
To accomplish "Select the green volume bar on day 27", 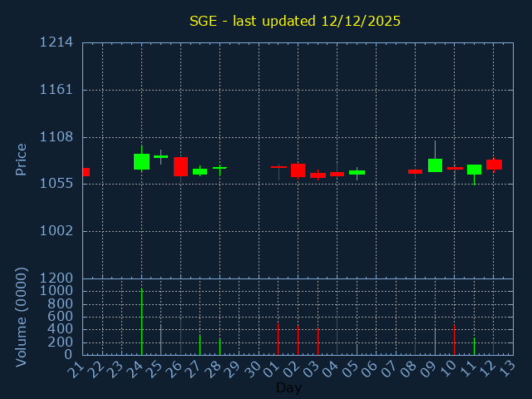I will (x=199, y=344).
